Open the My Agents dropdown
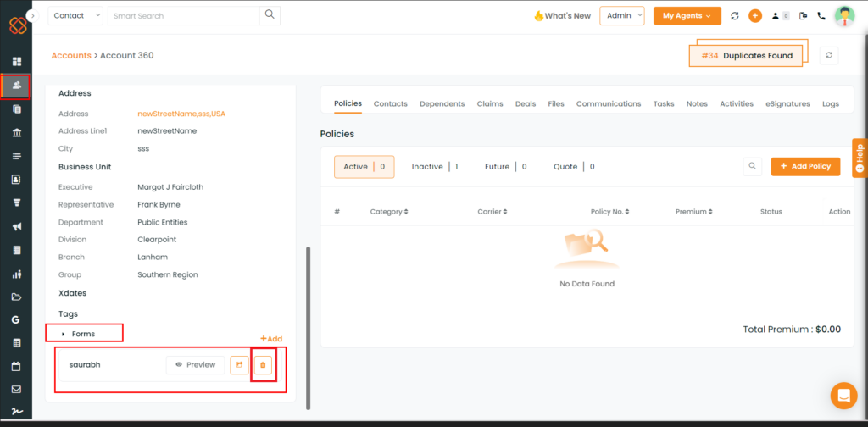This screenshot has width=868, height=427. tap(687, 15)
